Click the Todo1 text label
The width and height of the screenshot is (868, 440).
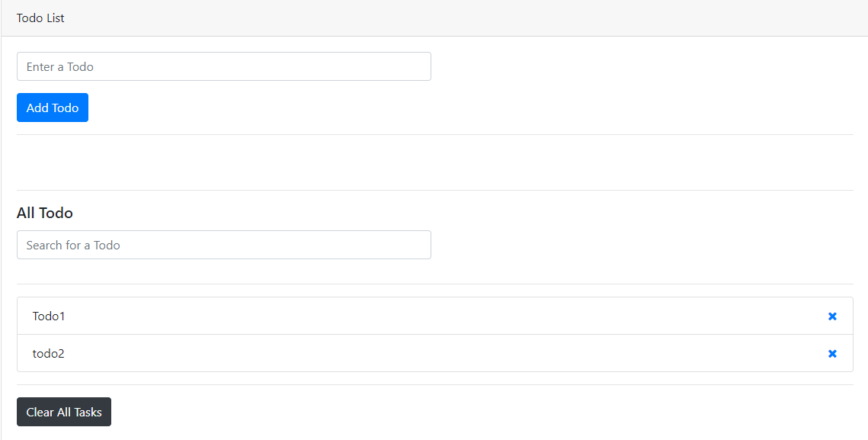(x=49, y=316)
